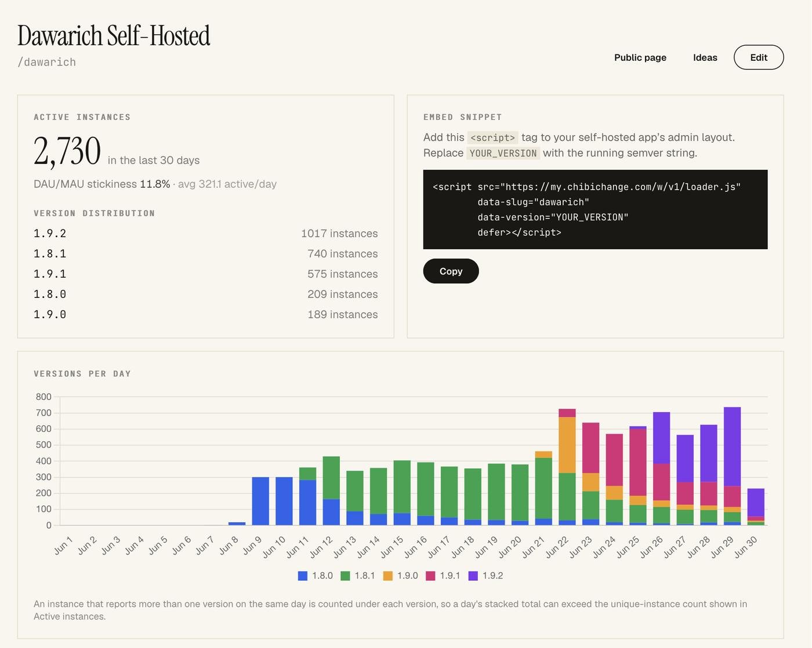Click the Dawarich Self-Hosted page title

pos(114,35)
